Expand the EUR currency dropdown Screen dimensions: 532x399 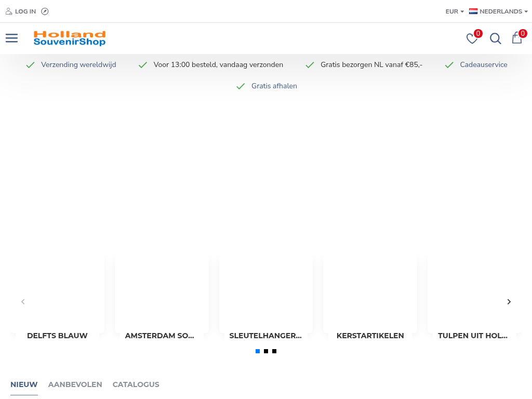455,11
